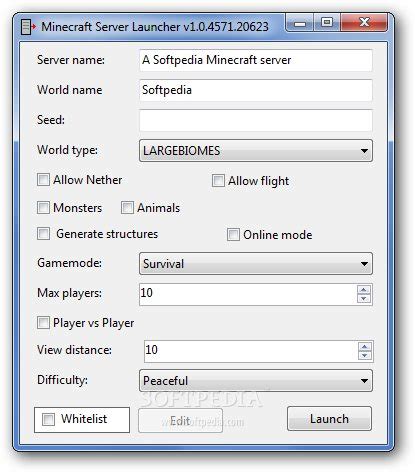
Task: Focus the Server name text field
Action: click(256, 60)
